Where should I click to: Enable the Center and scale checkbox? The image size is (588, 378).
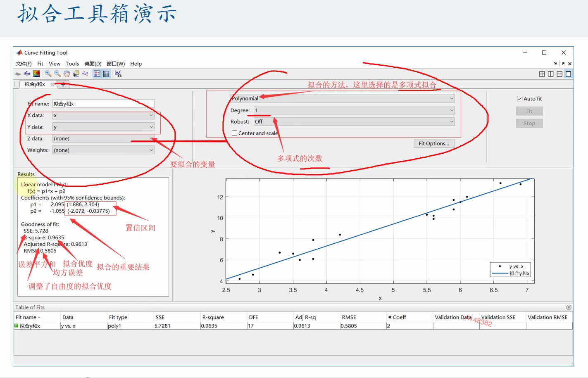pyautogui.click(x=234, y=133)
